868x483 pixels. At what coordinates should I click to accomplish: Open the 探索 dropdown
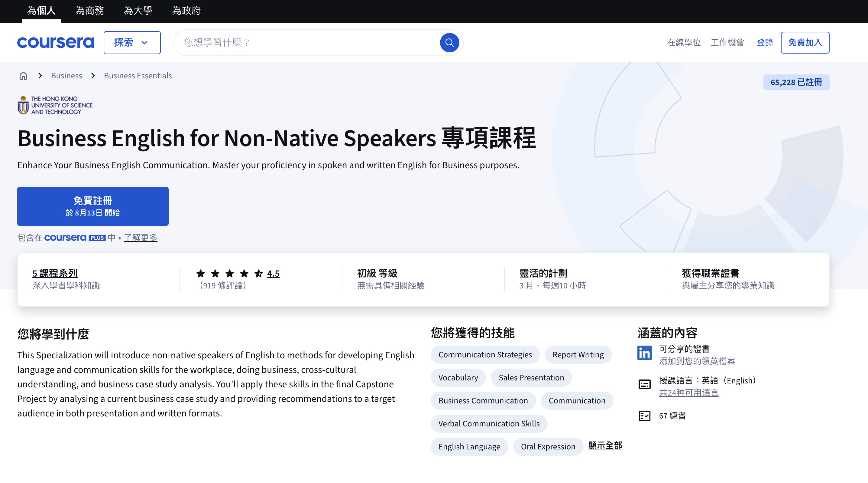pos(132,42)
